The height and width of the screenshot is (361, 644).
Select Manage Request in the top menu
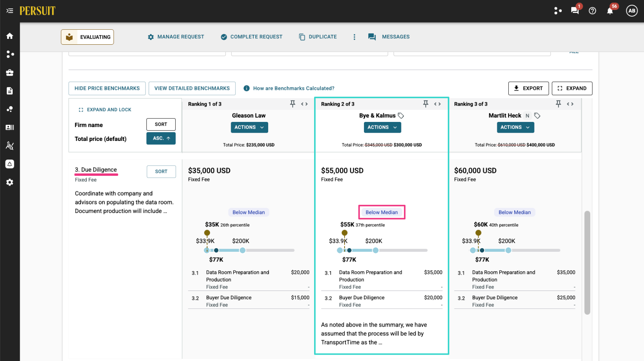[176, 37]
